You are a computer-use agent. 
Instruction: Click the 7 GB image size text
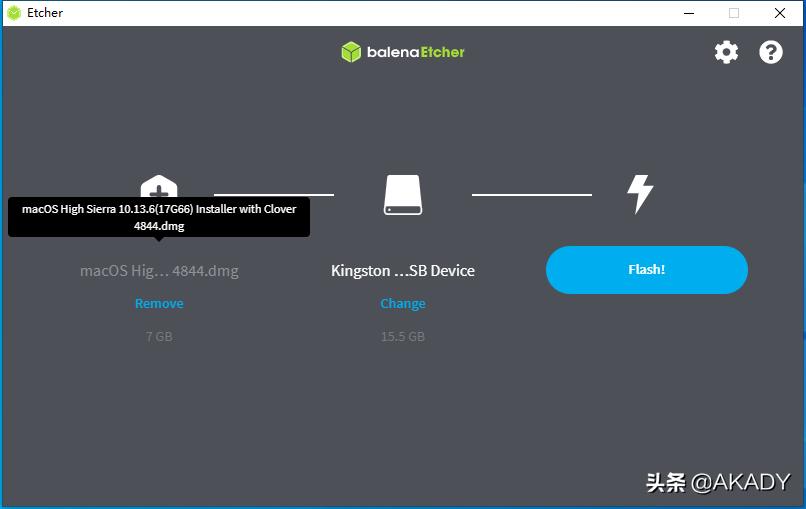coord(159,337)
